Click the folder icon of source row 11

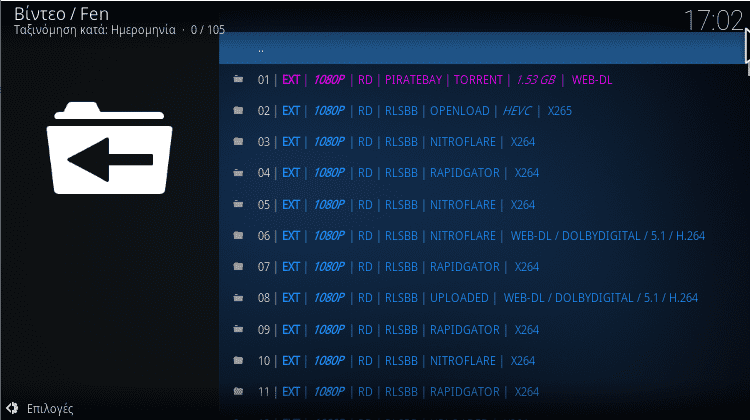coord(238,391)
